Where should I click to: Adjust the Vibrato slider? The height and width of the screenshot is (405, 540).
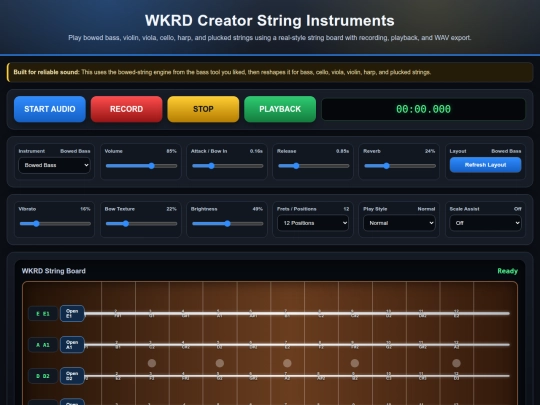[55, 224]
